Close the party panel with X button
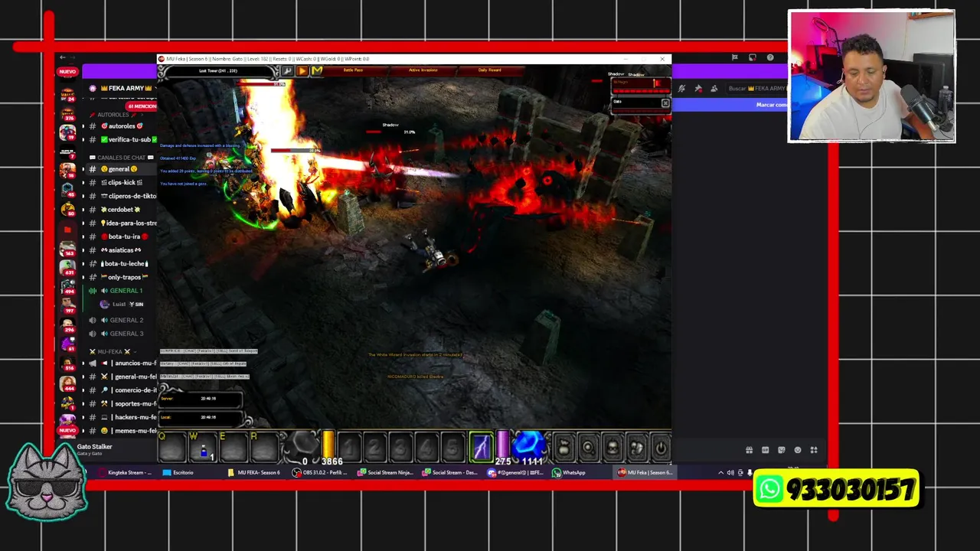 click(x=665, y=103)
